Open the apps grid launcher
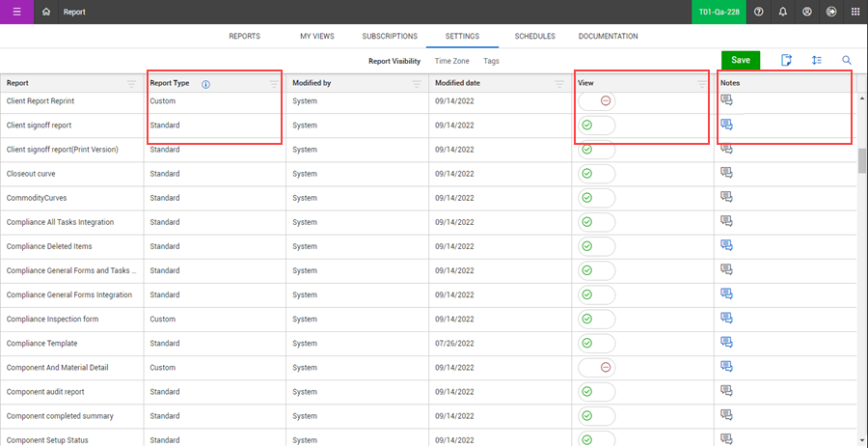868x448 pixels. pyautogui.click(x=855, y=12)
